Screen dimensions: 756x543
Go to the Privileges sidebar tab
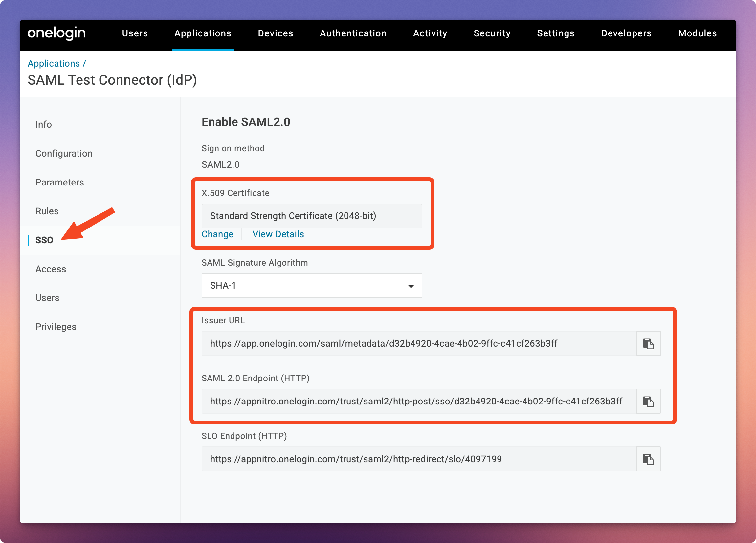[56, 327]
